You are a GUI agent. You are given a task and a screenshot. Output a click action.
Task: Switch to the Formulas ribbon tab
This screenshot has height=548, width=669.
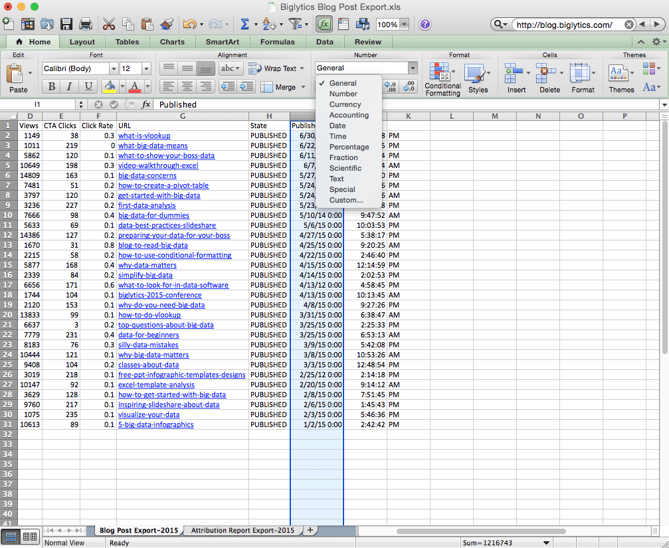[x=277, y=42]
